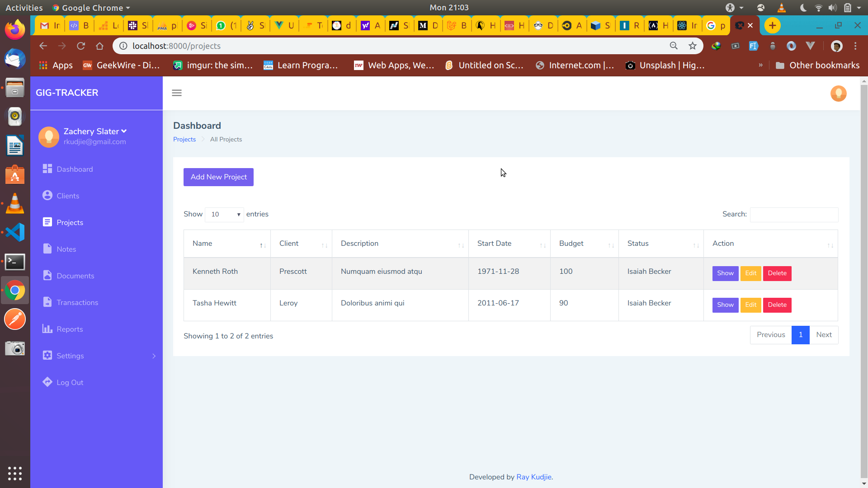This screenshot has width=868, height=488.
Task: Toggle sort on Start Date column
Action: tap(542, 245)
